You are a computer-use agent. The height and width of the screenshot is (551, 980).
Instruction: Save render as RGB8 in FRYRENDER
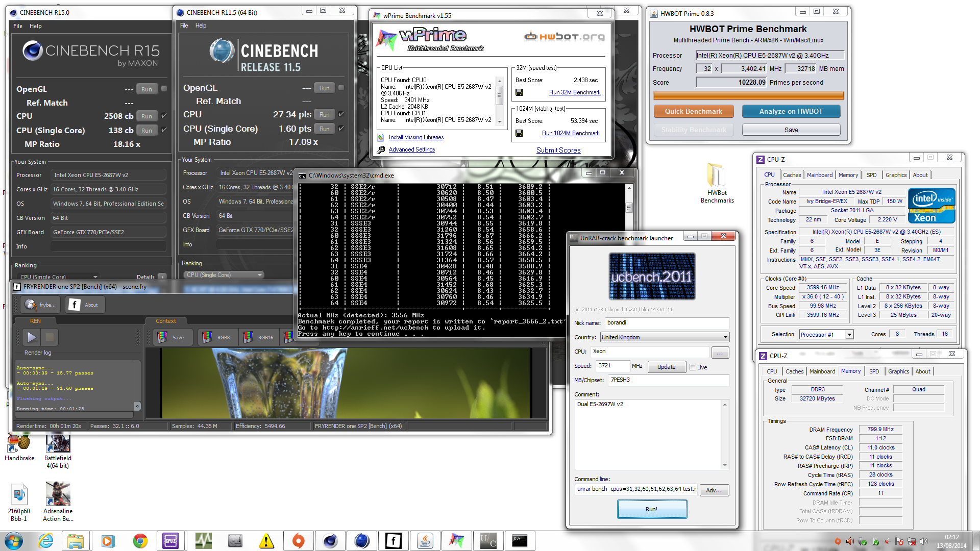(218, 337)
